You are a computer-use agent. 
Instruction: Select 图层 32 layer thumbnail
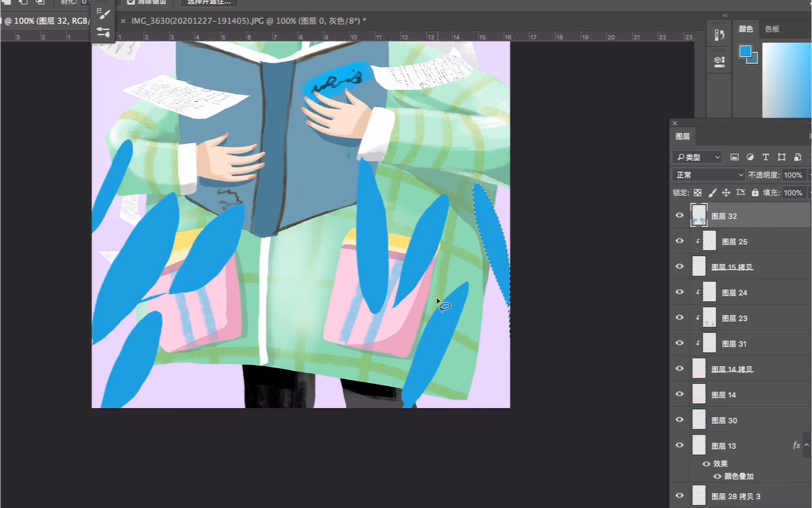coord(699,215)
